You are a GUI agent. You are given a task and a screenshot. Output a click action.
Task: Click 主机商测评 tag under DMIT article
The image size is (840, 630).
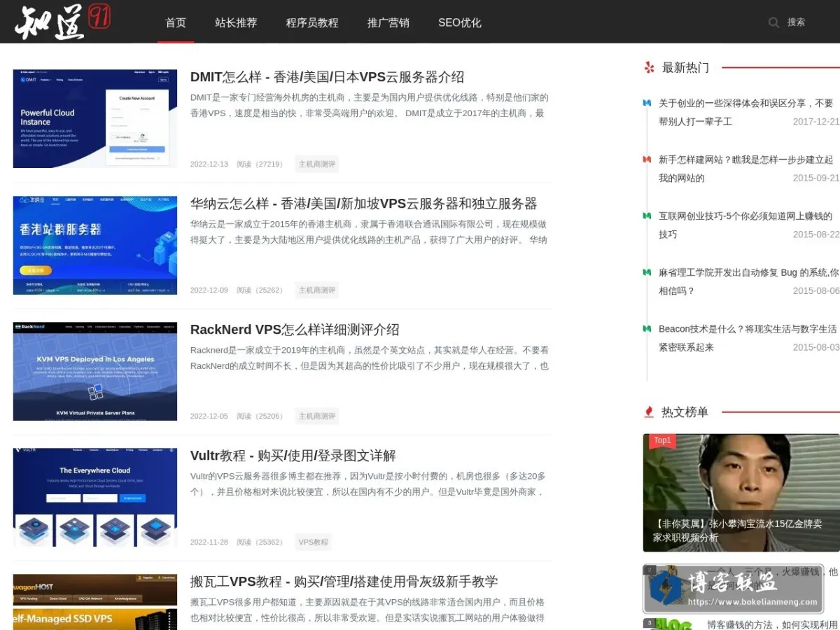[317, 164]
